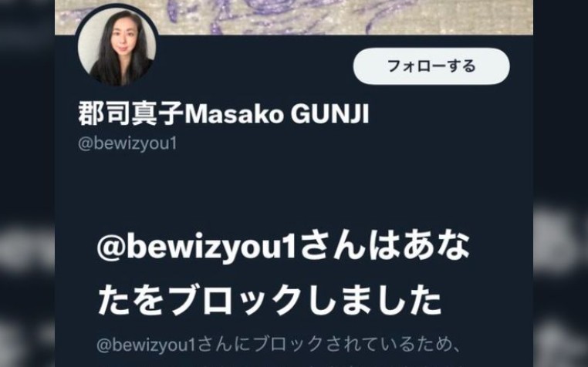Click the bold @bewizyou1さんはあなた heading line
This screenshot has width=588, height=367.
tap(283, 247)
